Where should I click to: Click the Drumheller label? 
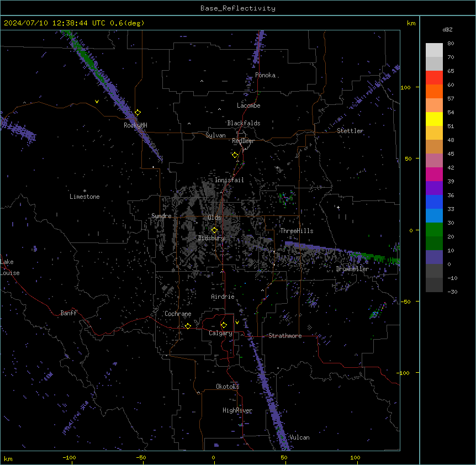coord(352,269)
